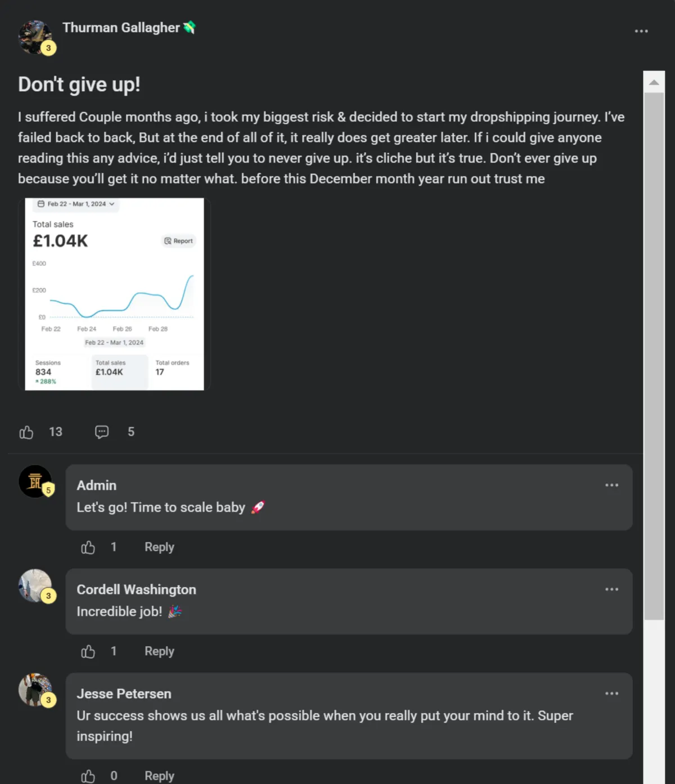Click Thurman Gallagher's name link
This screenshot has width=675, height=784.
click(121, 28)
